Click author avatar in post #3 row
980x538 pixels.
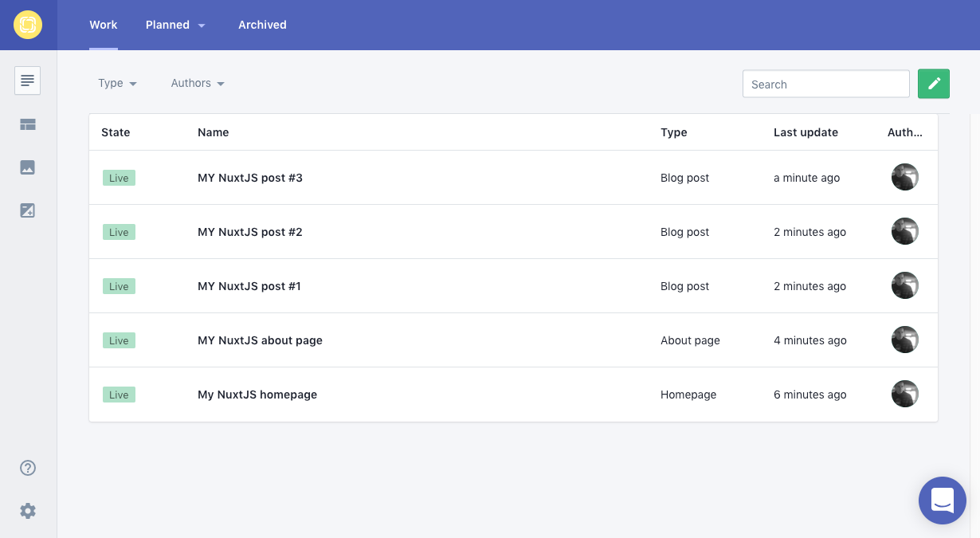click(905, 177)
